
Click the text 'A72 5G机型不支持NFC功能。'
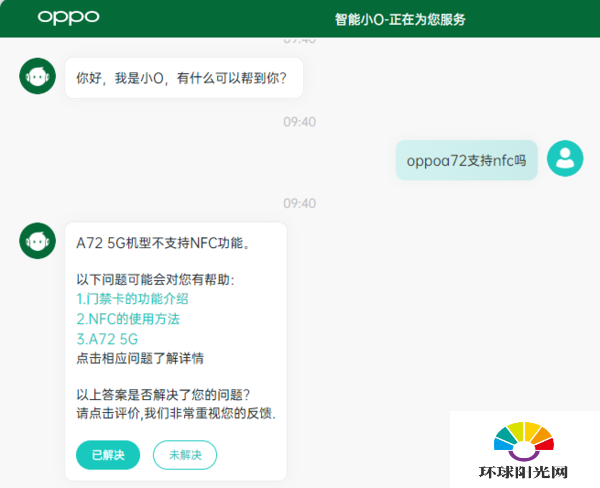pos(164,243)
